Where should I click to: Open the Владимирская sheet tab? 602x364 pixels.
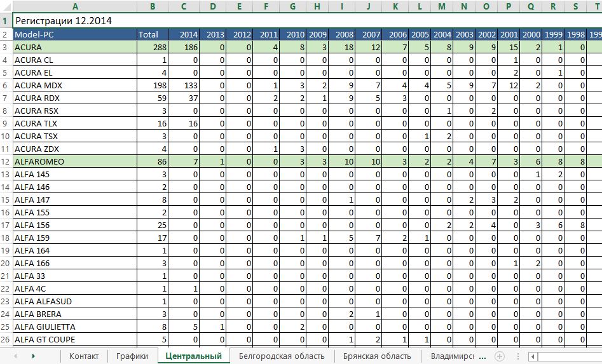point(452,356)
